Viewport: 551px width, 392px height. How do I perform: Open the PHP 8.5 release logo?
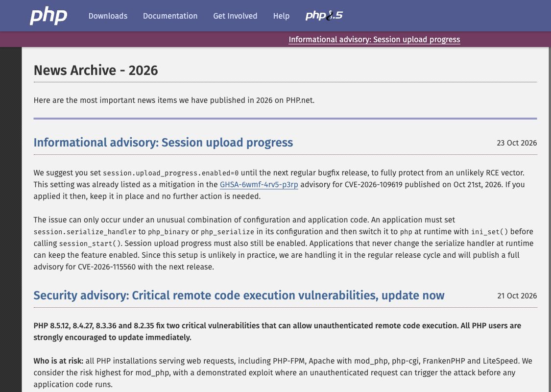(x=324, y=16)
